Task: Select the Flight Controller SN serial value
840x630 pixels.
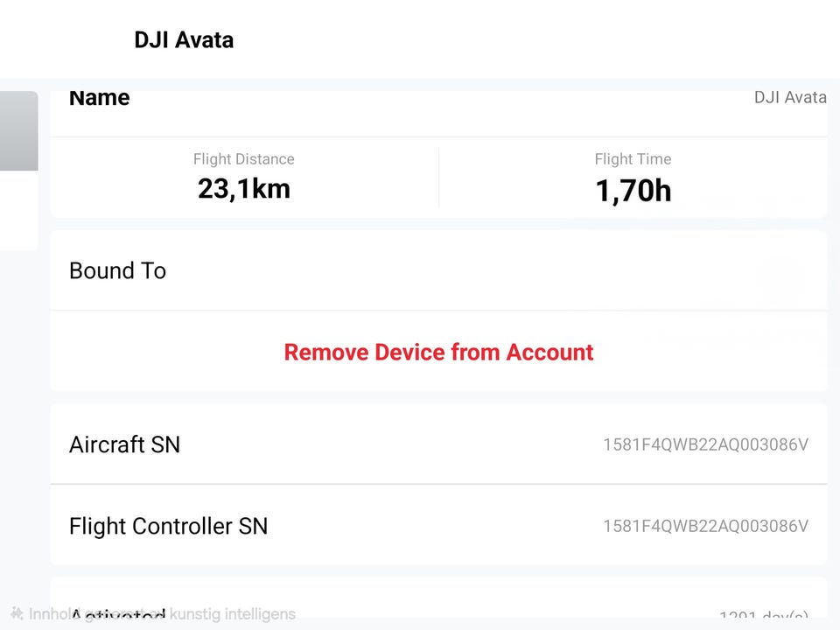Action: [705, 526]
